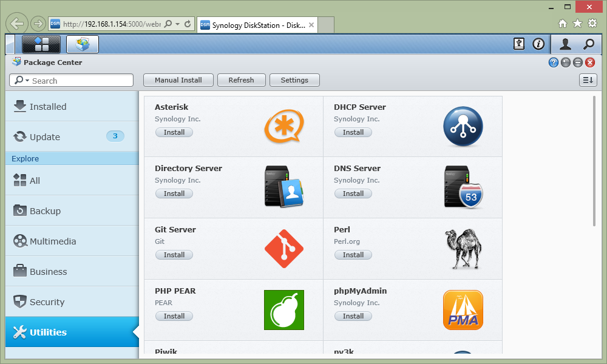
Task: Open browser tools gear menu
Action: coord(592,23)
